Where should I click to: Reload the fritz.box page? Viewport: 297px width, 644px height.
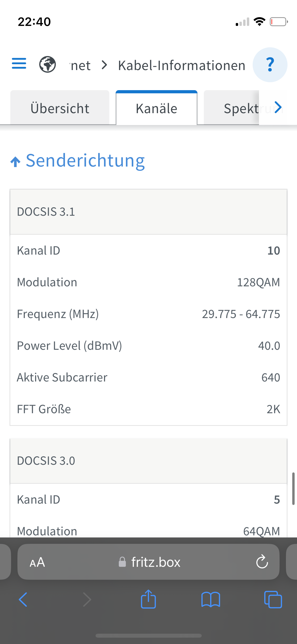262,562
